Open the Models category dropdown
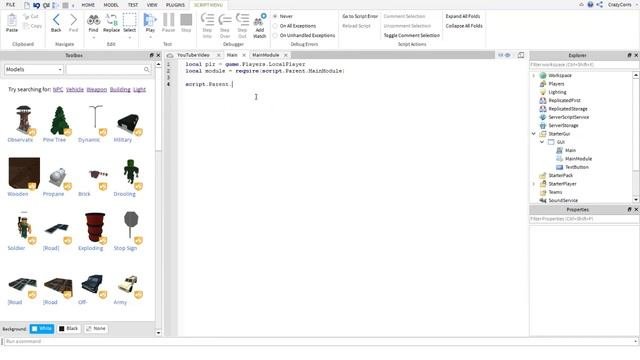 [x=34, y=69]
